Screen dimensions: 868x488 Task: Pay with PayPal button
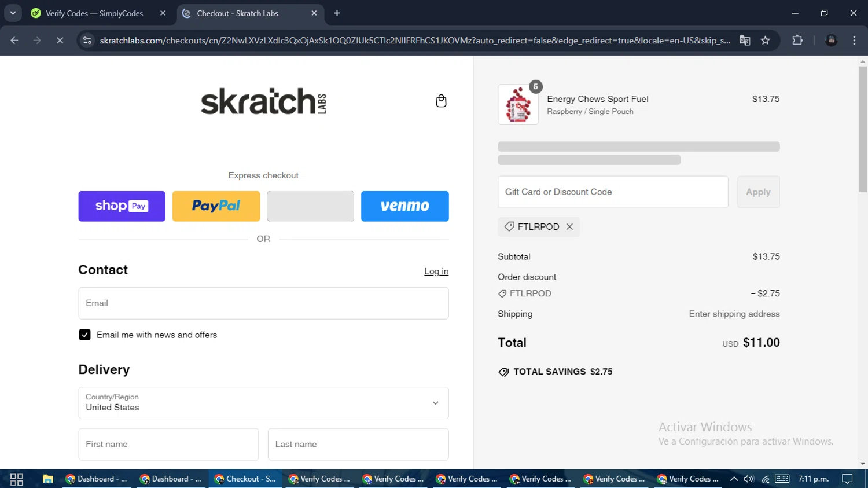coord(216,206)
